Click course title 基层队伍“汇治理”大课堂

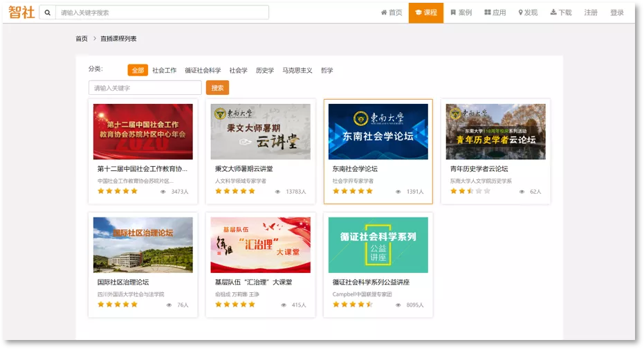253,283
